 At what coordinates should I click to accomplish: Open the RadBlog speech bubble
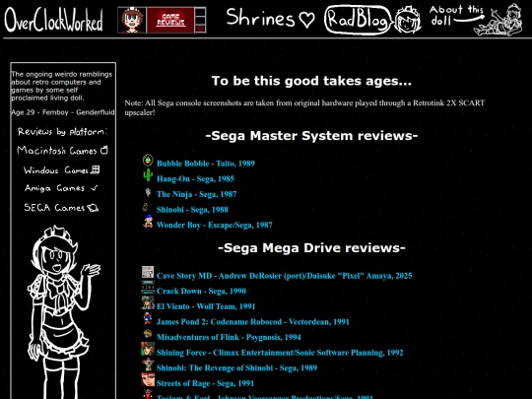[x=358, y=20]
